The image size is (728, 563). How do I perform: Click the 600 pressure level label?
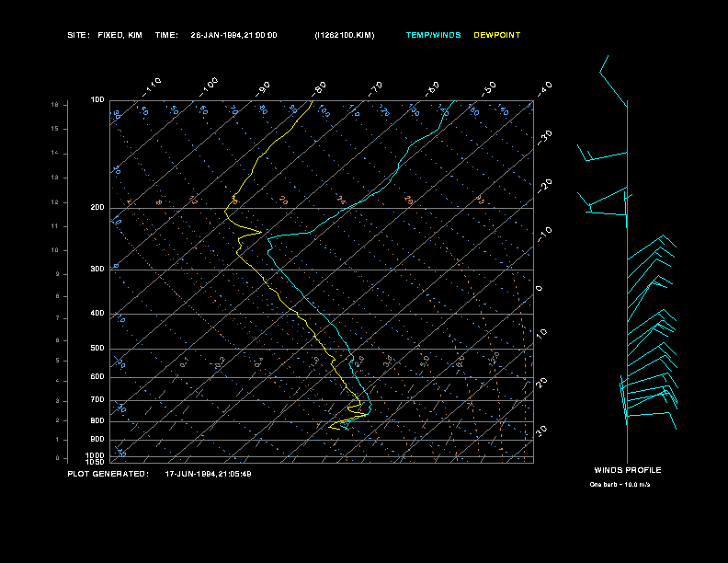click(97, 377)
